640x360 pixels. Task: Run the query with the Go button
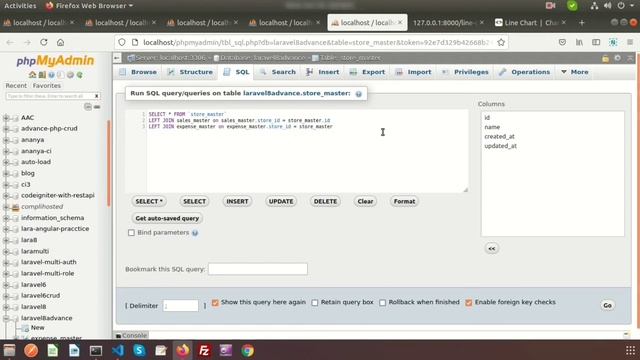click(607, 305)
